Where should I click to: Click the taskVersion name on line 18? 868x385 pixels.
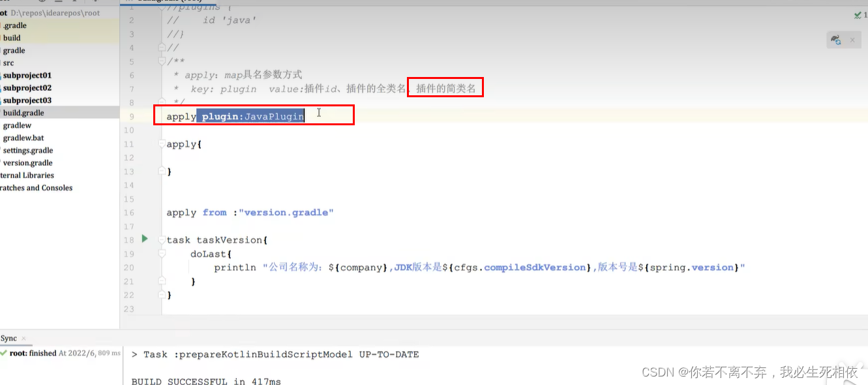click(x=229, y=240)
